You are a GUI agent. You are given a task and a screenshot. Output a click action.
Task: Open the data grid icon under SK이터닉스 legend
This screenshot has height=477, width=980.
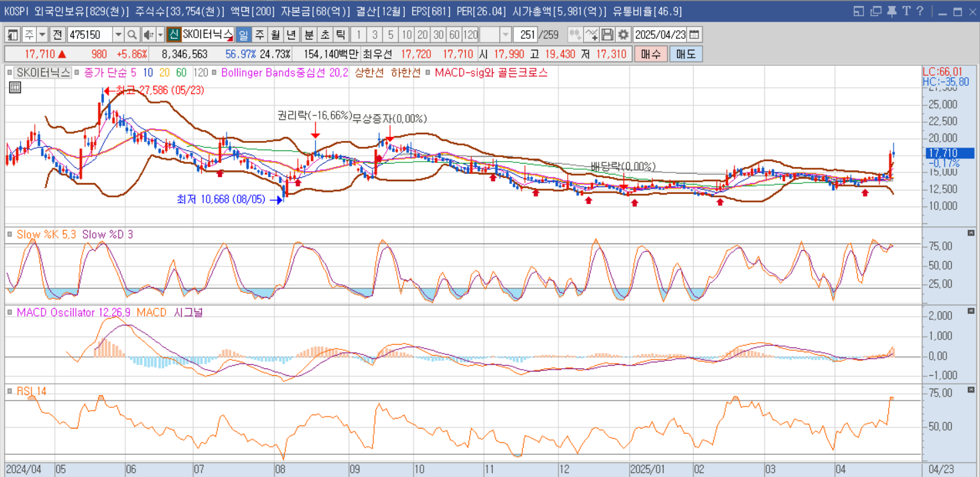pos(15,87)
